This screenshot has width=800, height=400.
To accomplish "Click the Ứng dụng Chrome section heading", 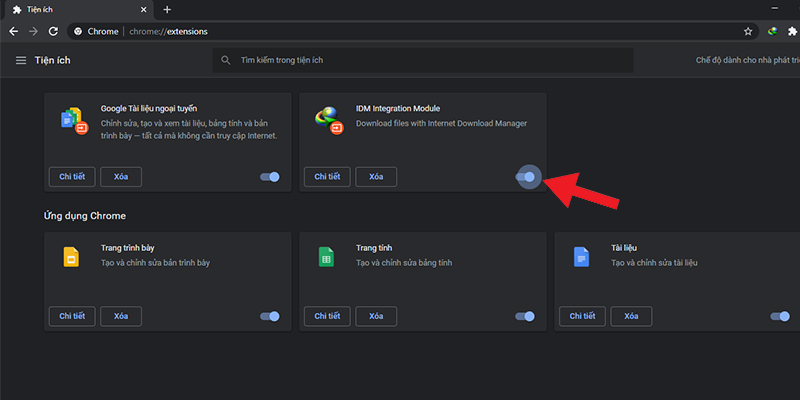I will click(85, 216).
